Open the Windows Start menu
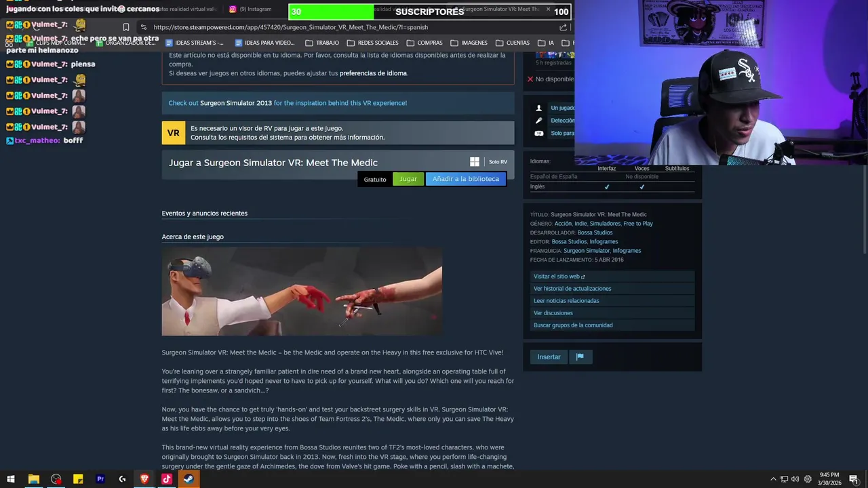 pos(11,479)
